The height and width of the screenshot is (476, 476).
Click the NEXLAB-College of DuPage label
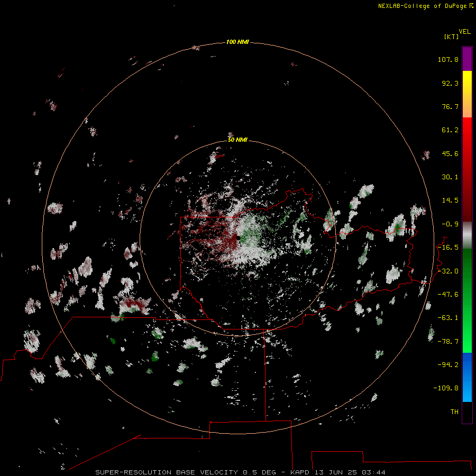[x=425, y=6]
